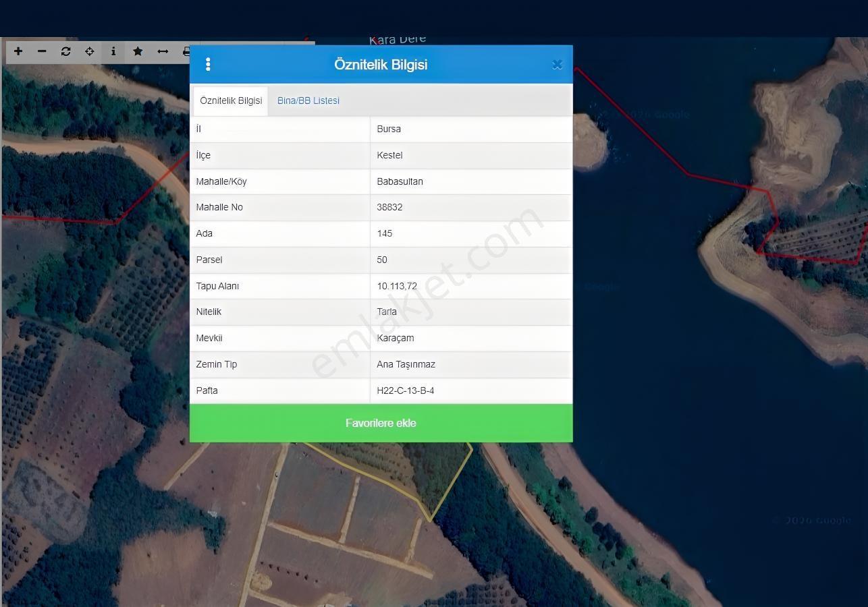Click the value 'Kestel'

[x=389, y=155]
